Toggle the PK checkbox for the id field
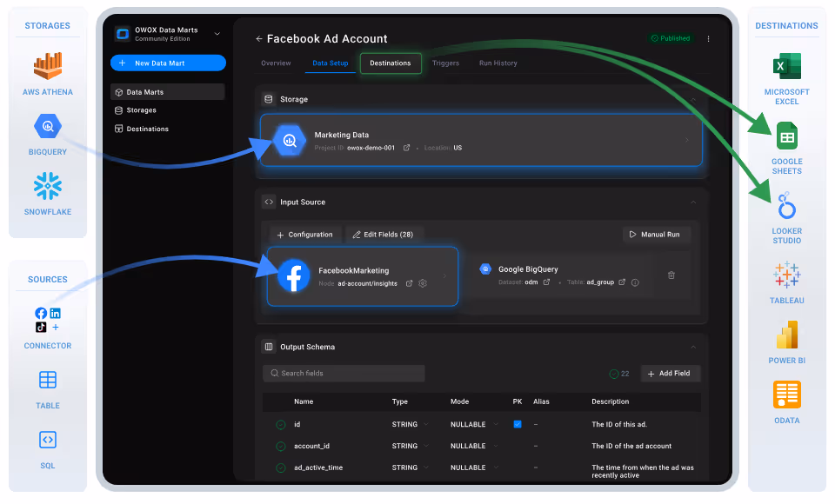 (518, 424)
